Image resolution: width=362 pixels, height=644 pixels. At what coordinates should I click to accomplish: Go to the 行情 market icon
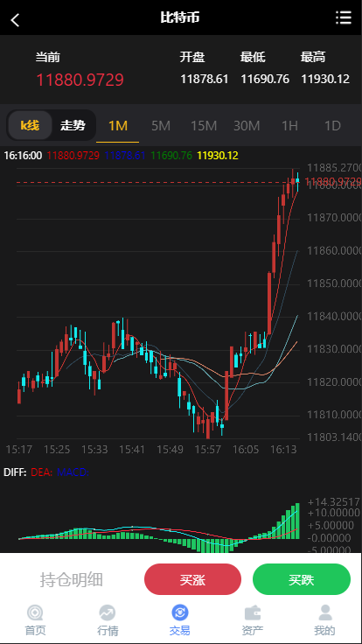[x=108, y=613]
